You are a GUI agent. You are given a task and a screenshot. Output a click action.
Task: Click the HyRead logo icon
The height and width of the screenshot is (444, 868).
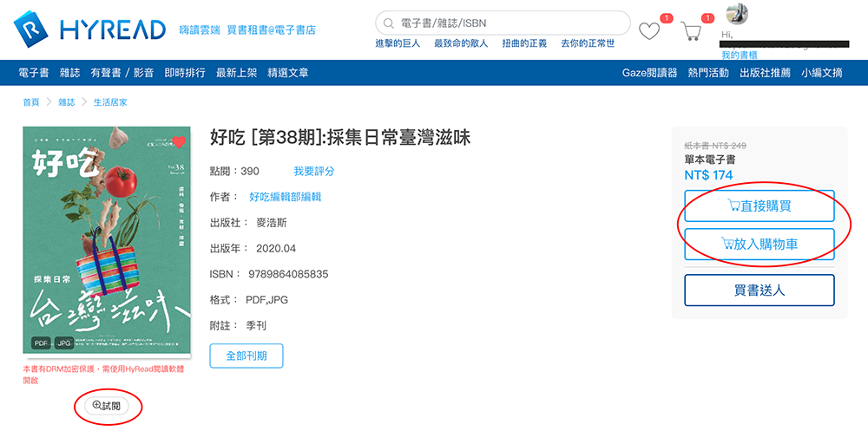(30, 29)
